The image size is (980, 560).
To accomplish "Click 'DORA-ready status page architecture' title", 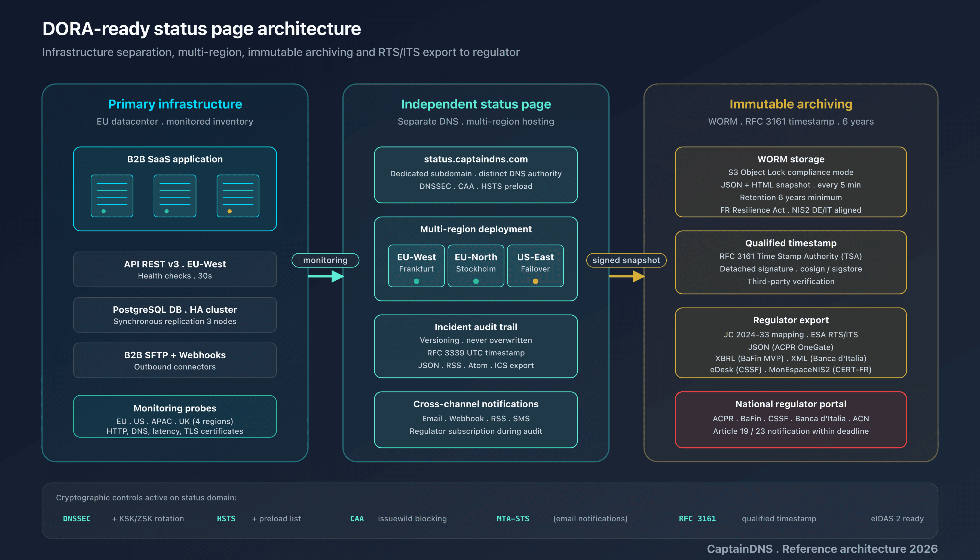I will pos(202,29).
